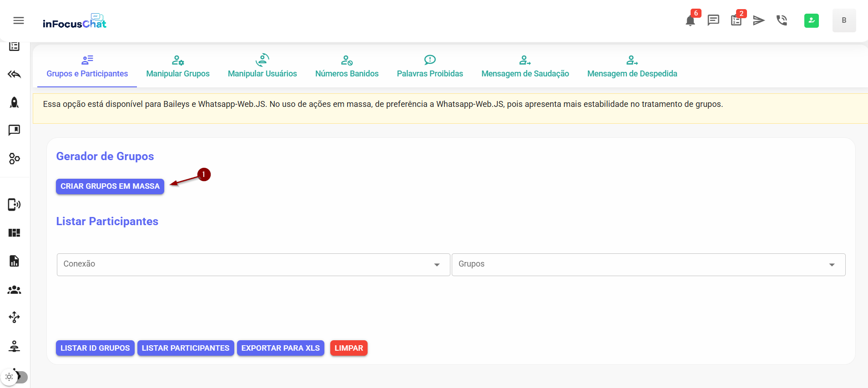Open the team group icon in sidebar

coord(15,290)
